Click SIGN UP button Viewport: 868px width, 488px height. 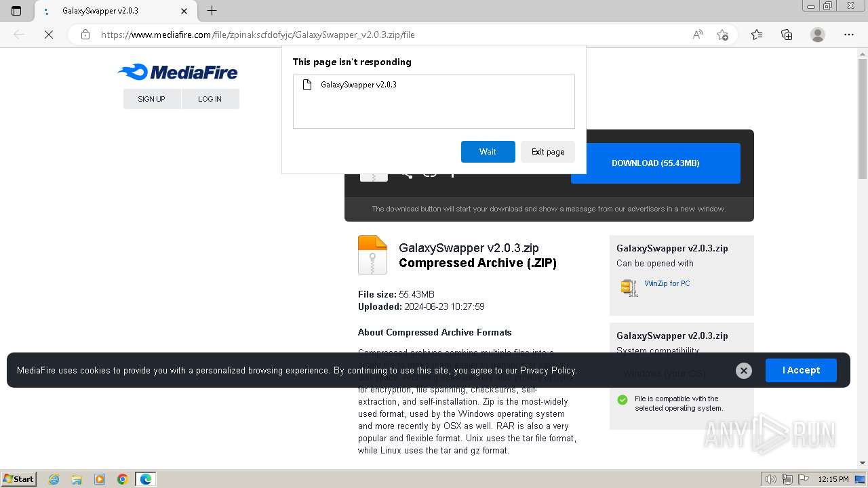coord(151,99)
